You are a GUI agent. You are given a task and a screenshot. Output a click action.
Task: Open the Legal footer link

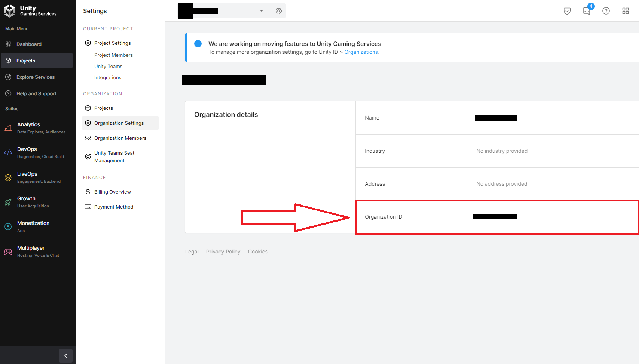(x=192, y=252)
